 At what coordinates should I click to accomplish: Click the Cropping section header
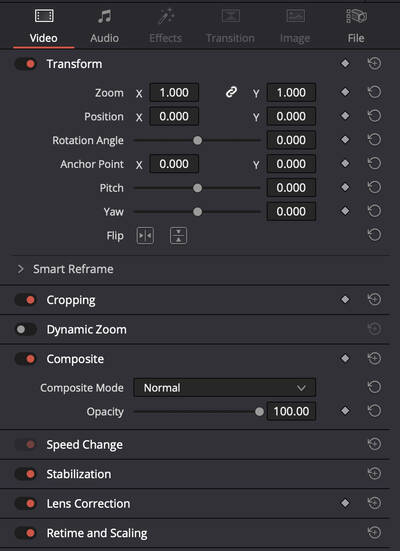click(71, 300)
